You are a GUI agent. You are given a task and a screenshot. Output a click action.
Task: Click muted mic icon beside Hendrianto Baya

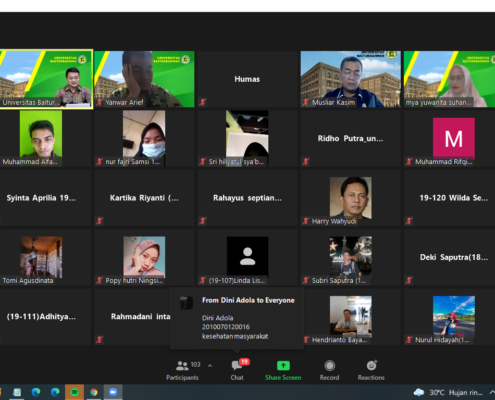point(307,339)
